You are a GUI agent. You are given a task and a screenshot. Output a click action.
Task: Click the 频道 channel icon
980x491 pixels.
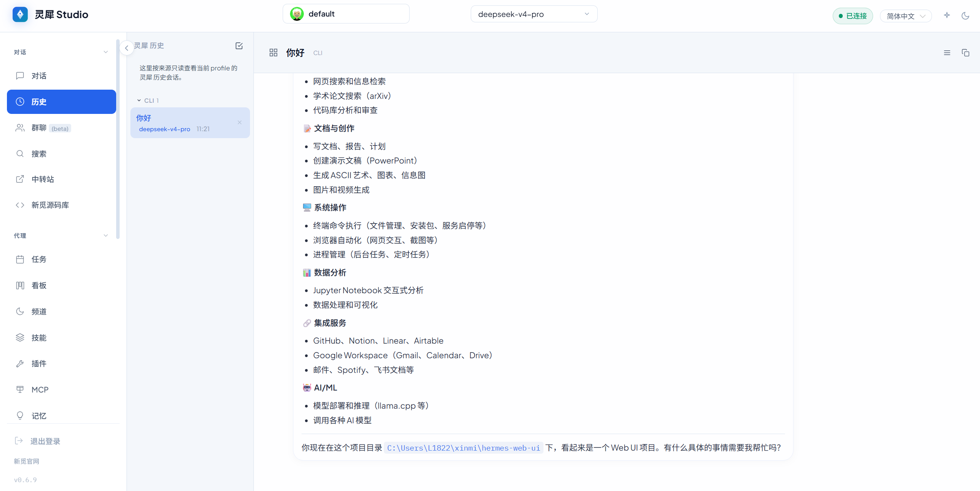coord(20,311)
